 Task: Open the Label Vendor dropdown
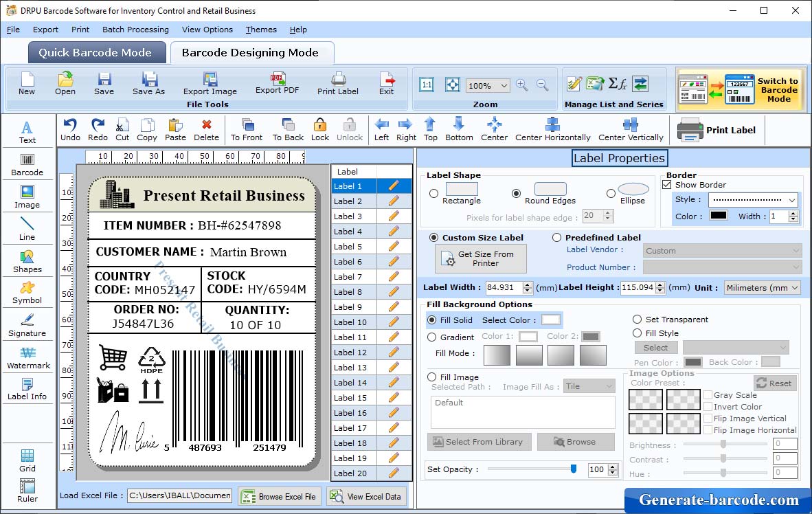796,251
